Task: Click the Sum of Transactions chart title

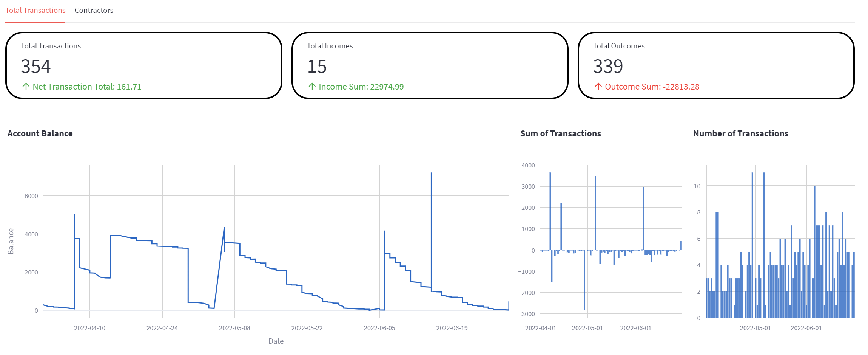Action: [560, 133]
